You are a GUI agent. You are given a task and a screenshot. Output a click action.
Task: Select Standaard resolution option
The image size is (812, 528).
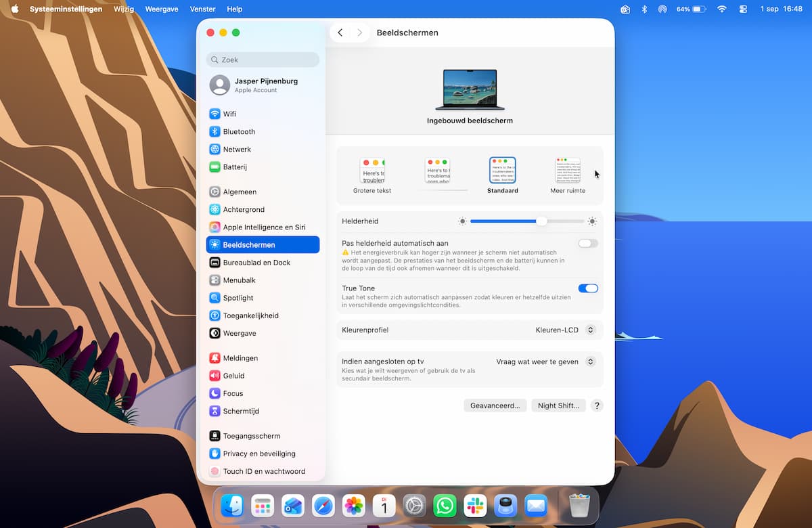(503, 175)
